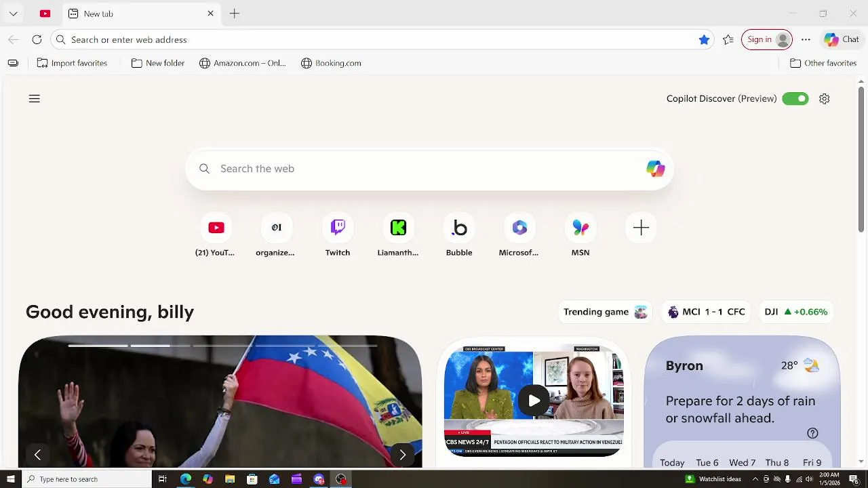The image size is (868, 488).
Task: Go to next news carousel slide
Action: pos(402,455)
